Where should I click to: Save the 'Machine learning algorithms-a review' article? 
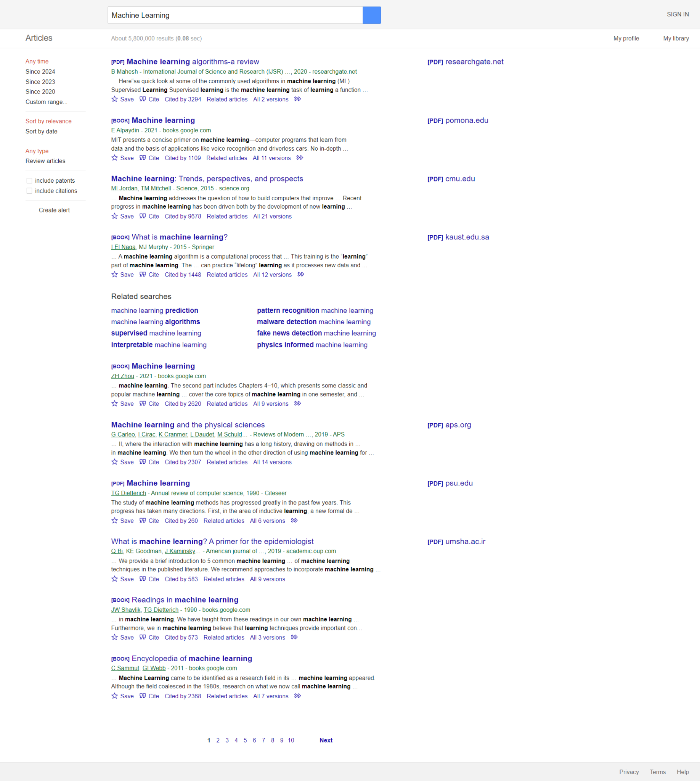point(122,99)
